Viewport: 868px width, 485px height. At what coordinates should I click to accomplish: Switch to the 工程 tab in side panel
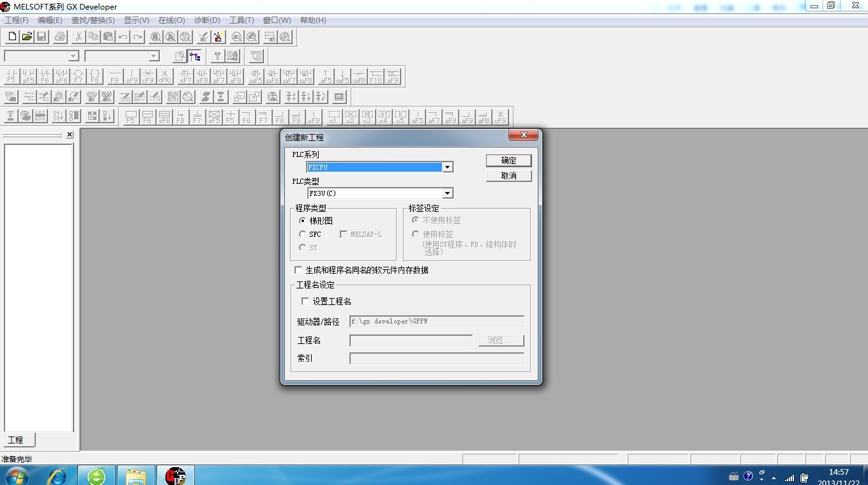[x=16, y=440]
